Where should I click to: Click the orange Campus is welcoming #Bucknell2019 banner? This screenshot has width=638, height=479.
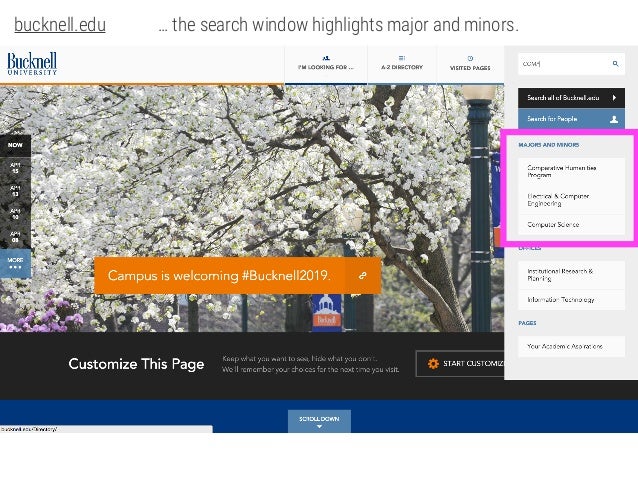tap(238, 276)
